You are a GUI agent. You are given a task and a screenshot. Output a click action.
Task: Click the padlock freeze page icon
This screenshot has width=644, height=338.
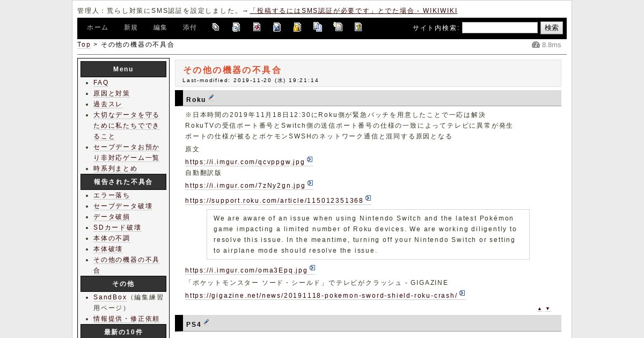tap(297, 27)
